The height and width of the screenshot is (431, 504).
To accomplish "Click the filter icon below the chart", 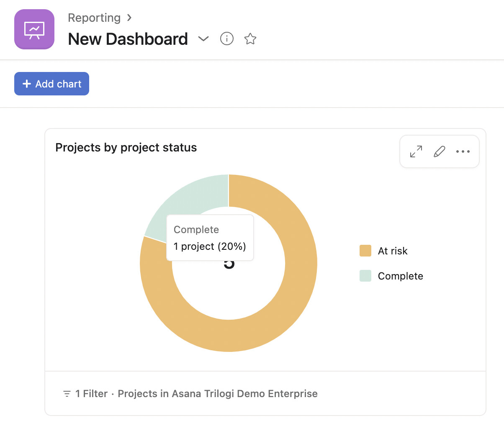I will point(67,394).
